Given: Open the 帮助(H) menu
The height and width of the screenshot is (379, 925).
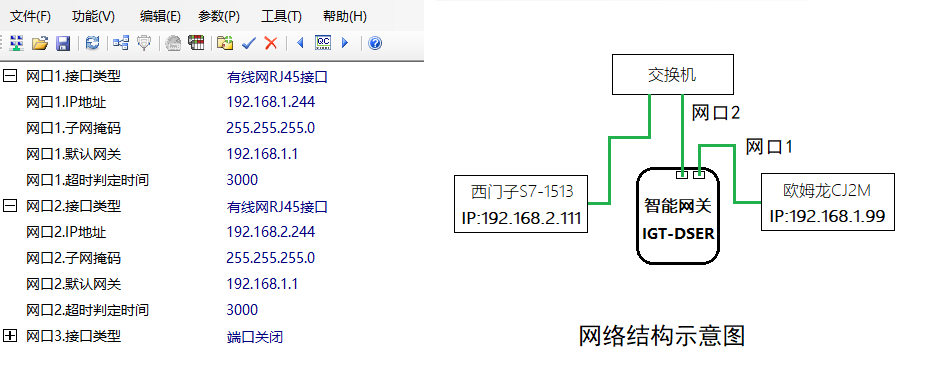Looking at the screenshot, I should pyautogui.click(x=345, y=17).
